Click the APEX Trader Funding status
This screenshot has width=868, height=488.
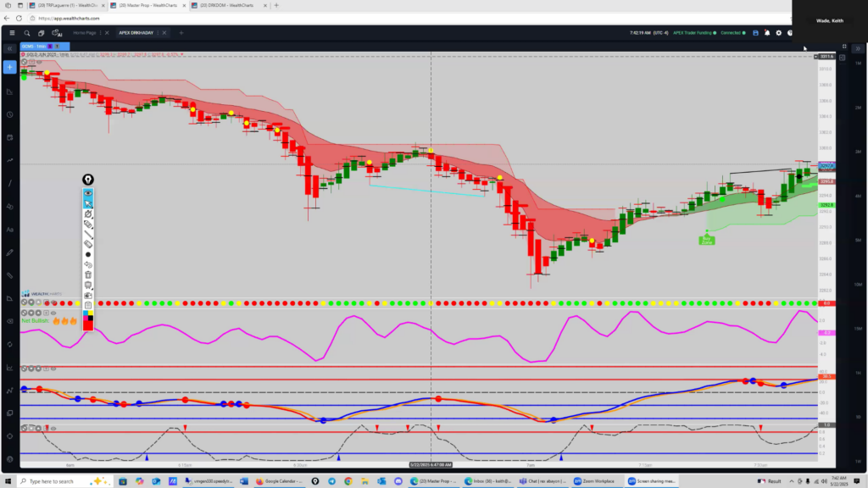[x=694, y=33]
